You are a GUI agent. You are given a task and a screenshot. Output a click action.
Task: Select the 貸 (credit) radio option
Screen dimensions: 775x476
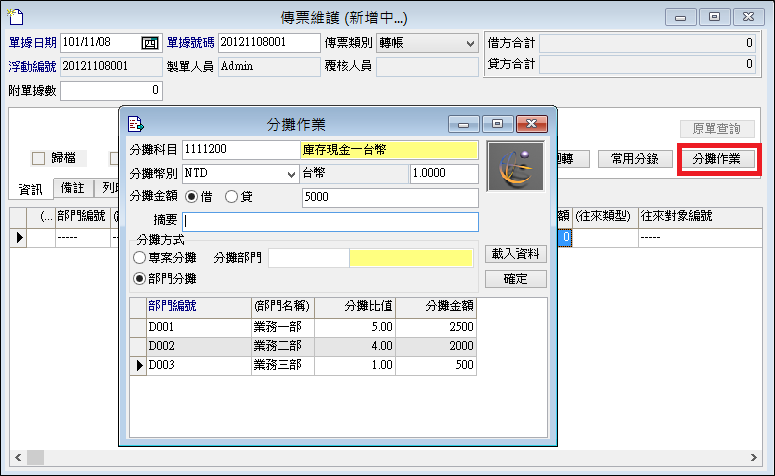(x=232, y=197)
